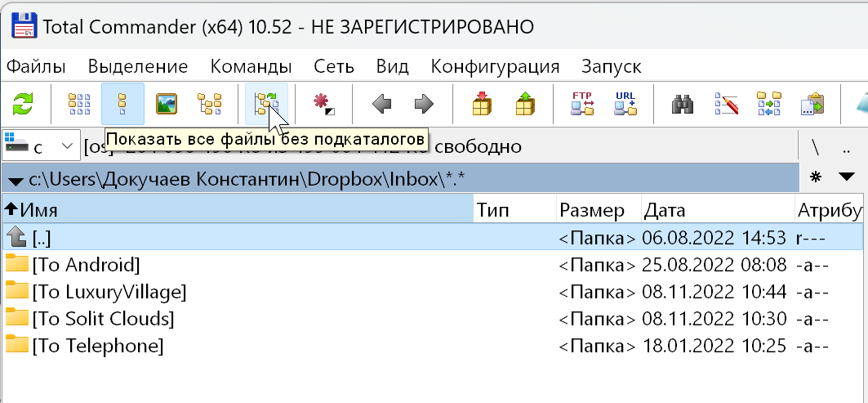Image resolution: width=868 pixels, height=403 pixels.
Task: Select the [To Android] folder
Action: (432, 264)
